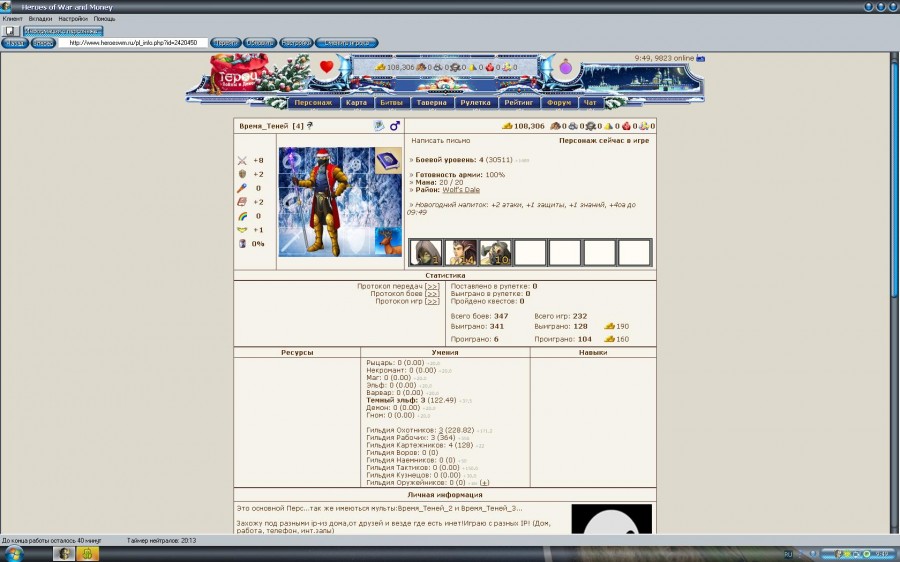The width and height of the screenshot is (900, 562).
Task: Click the blue spellbook artifact slot
Action: (389, 160)
